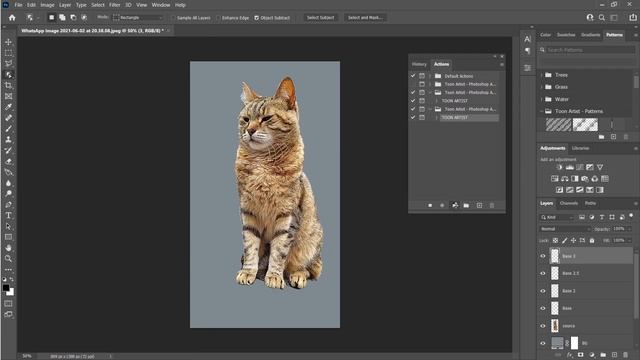
Task: Select the Clone Stamp tool
Action: click(x=8, y=140)
